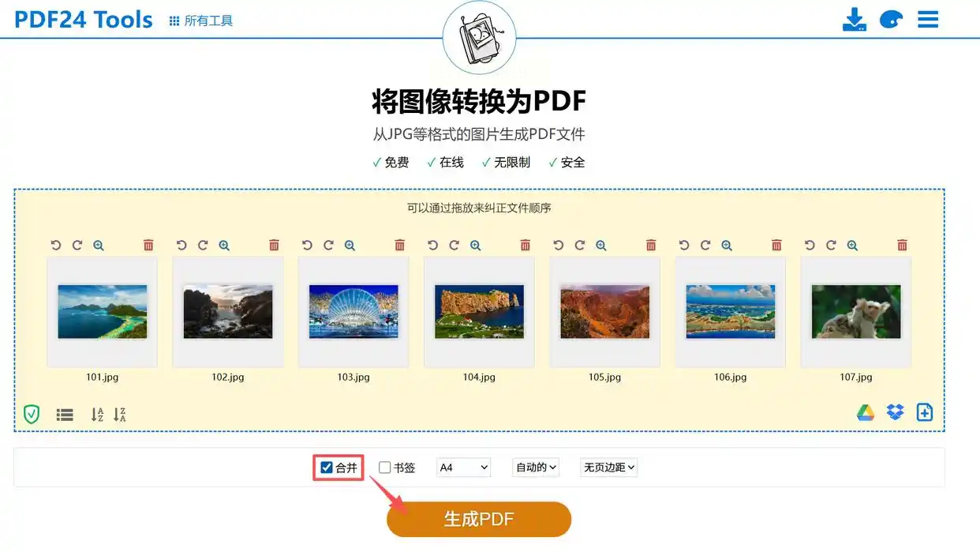Uncheck the 合并 merge checkbox
Viewport: 980px width, 552px height.
point(327,468)
